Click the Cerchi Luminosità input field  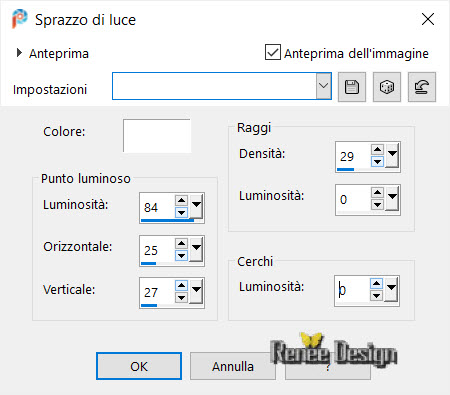(x=352, y=291)
